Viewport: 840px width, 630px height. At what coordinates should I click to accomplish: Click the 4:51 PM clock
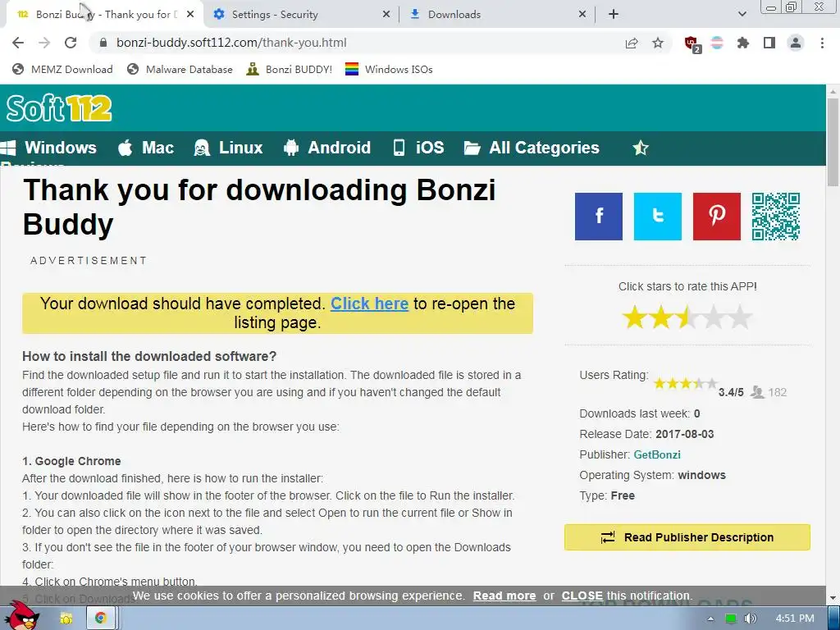click(795, 619)
